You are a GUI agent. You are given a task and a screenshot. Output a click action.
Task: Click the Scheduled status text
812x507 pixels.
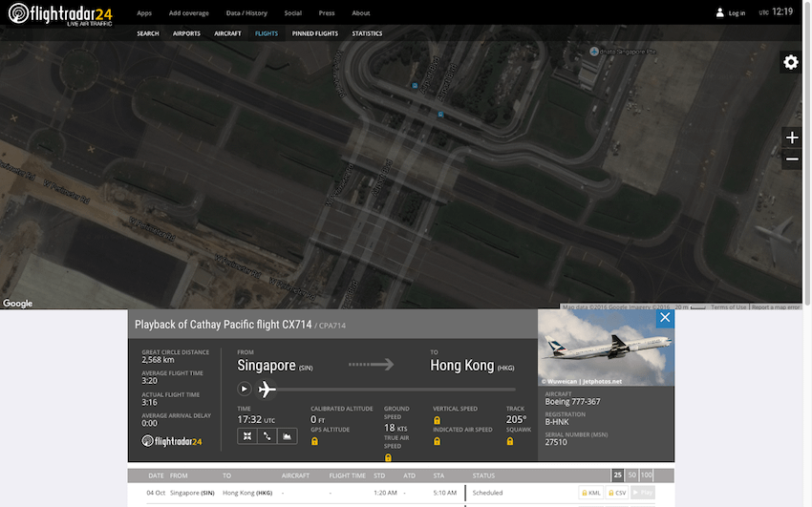point(487,493)
